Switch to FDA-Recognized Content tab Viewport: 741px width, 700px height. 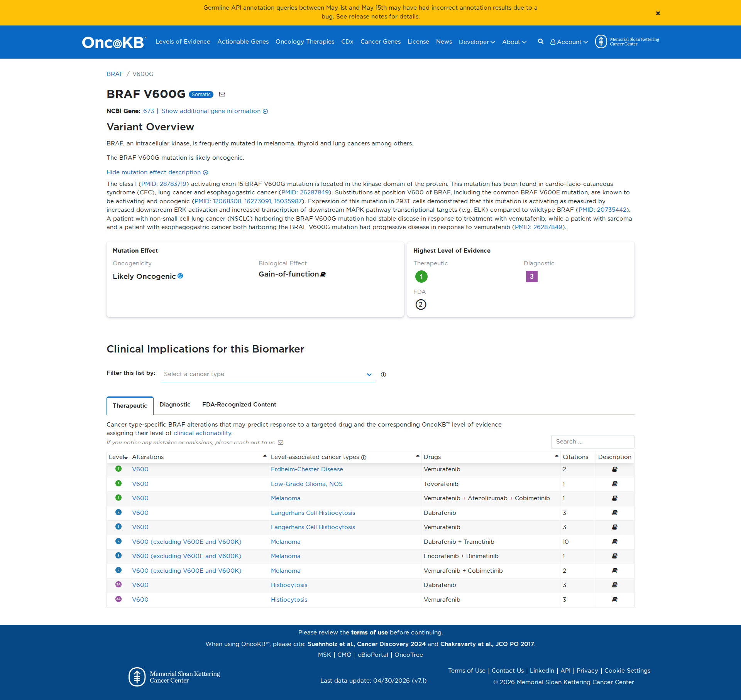[239, 405]
